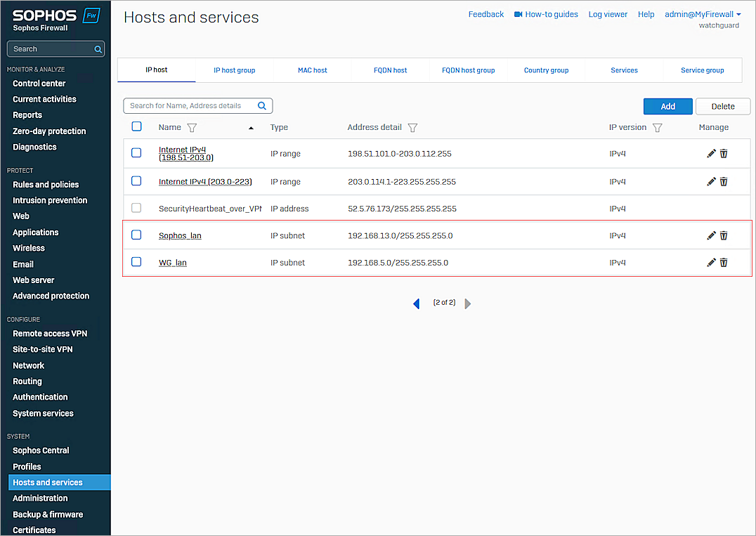Screen dimensions: 756x536
Task: Toggle the Name column sort arrow
Action: (x=251, y=127)
